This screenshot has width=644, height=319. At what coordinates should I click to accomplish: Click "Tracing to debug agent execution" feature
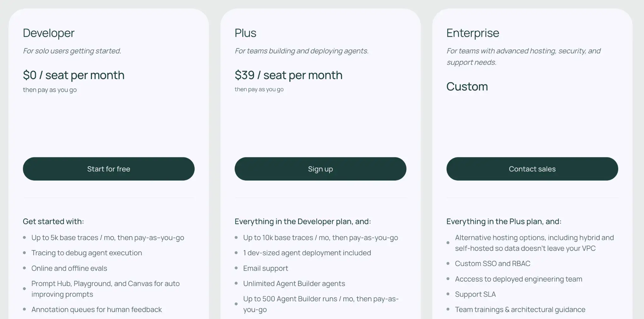86,253
